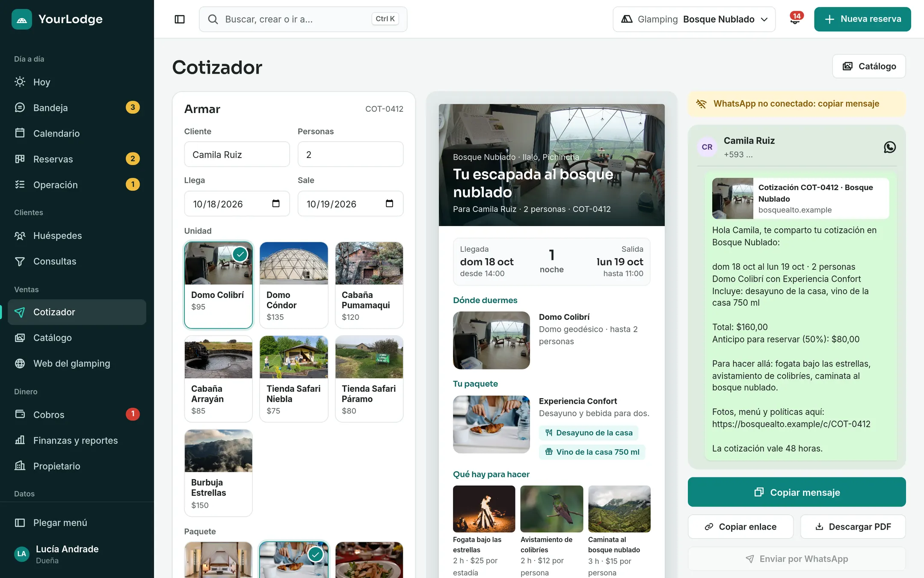Select Domo Colibrí unit card
Viewport: 924px width, 578px height.
point(219,285)
